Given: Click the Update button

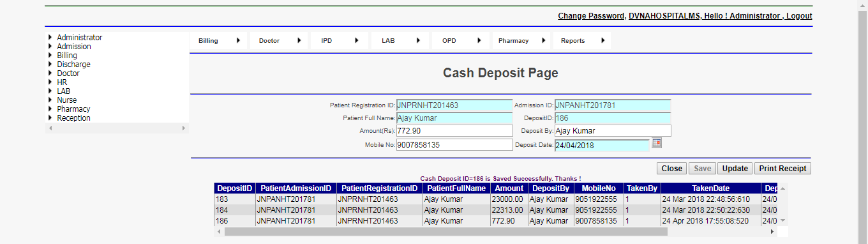Looking at the screenshot, I should (735, 169).
